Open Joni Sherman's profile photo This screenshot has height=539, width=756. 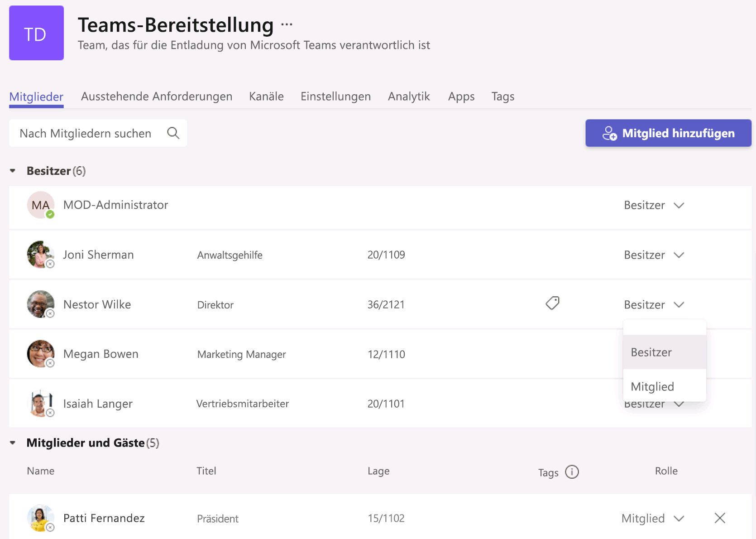[x=41, y=255]
